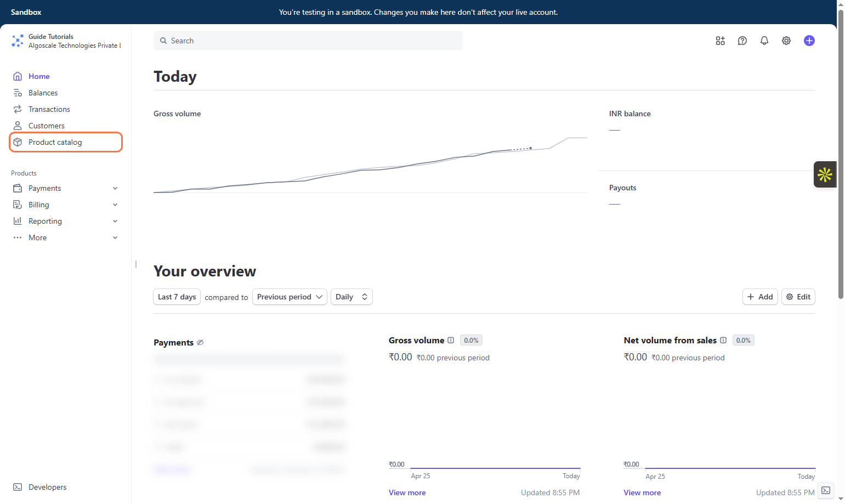Image resolution: width=845 pixels, height=504 pixels.
Task: Click the Guide Tutorials account logo
Action: tap(18, 41)
